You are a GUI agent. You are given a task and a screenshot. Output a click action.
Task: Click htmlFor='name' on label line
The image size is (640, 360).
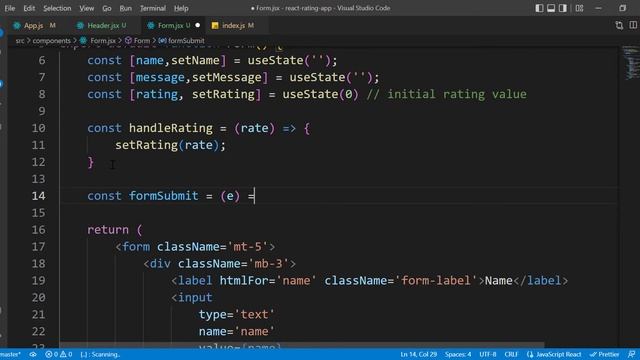pyautogui.click(x=268, y=281)
